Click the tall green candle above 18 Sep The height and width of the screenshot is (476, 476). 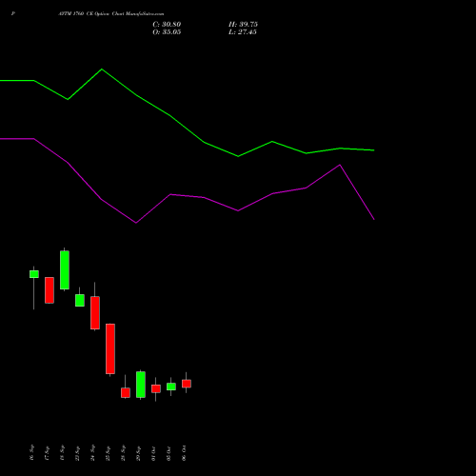pos(65,270)
